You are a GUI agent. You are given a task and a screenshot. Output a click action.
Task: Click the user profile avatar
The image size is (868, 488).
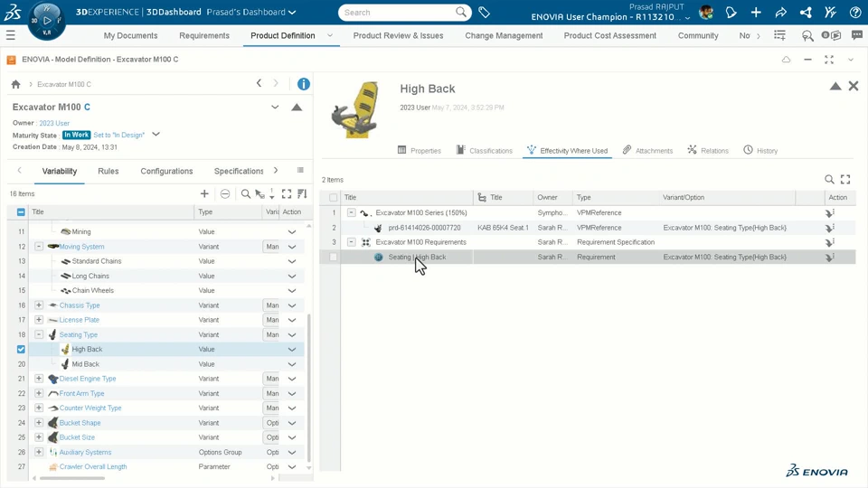pos(706,12)
